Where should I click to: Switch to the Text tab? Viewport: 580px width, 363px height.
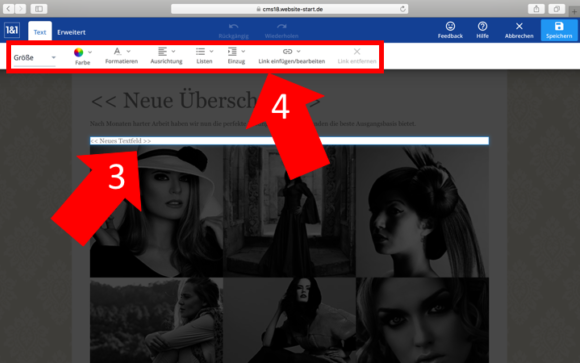click(x=40, y=32)
